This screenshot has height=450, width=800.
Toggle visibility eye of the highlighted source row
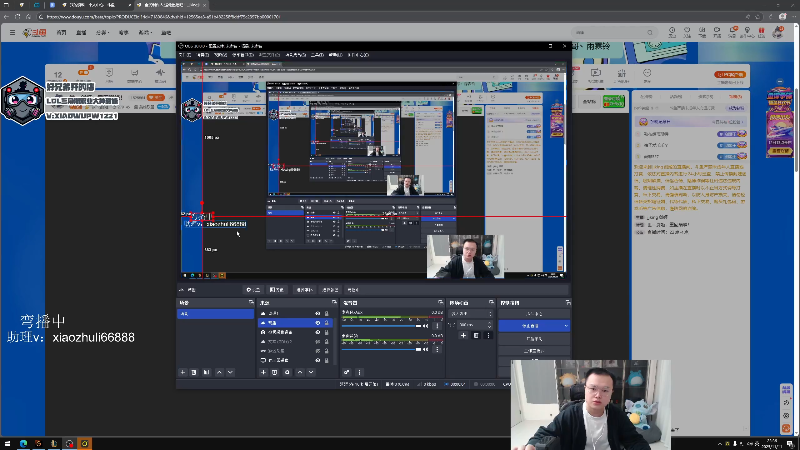coord(318,323)
